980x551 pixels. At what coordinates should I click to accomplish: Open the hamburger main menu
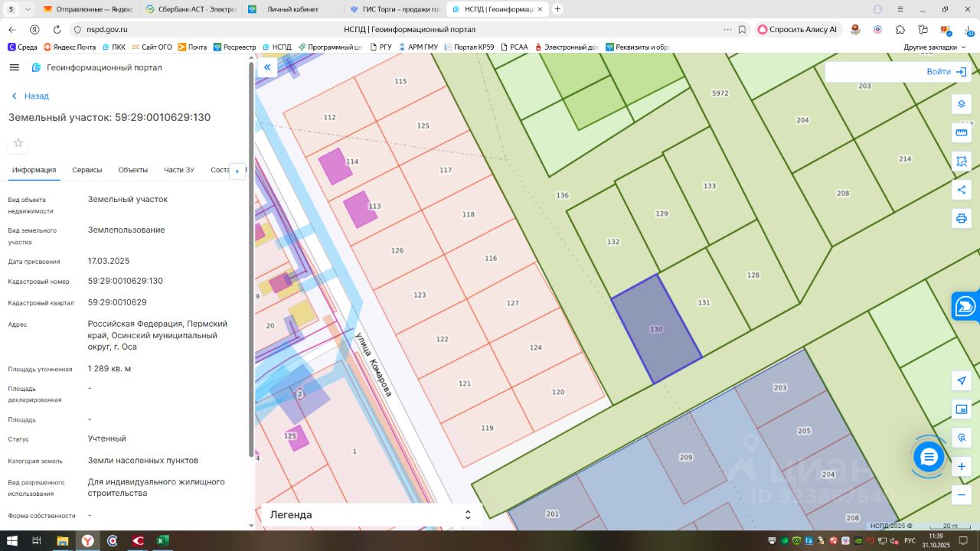(x=14, y=67)
